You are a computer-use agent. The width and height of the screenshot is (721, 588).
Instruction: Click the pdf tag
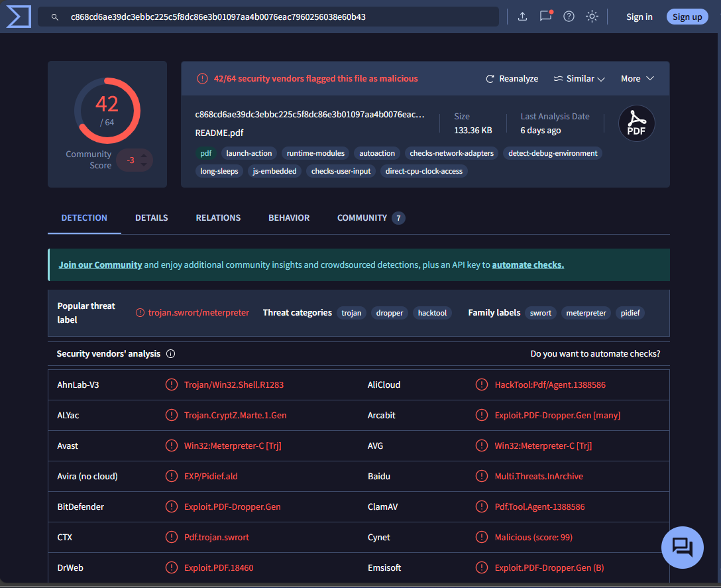click(x=206, y=153)
